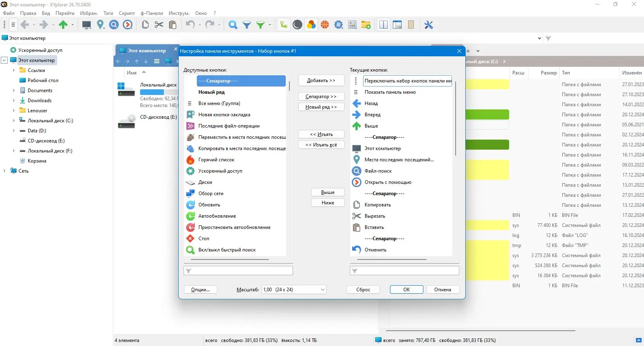Click the Undo arrow in main toolbar
Screen dimensions: 644x346
[x=190, y=25]
